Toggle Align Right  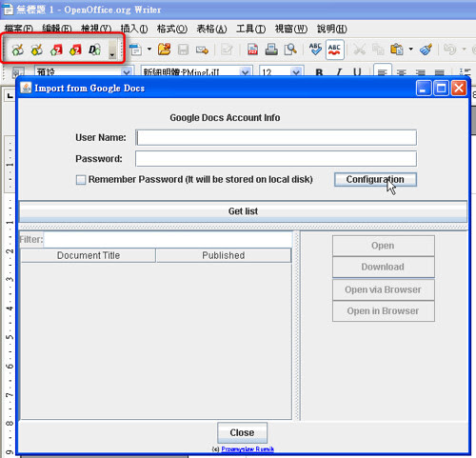pyautogui.click(x=421, y=72)
